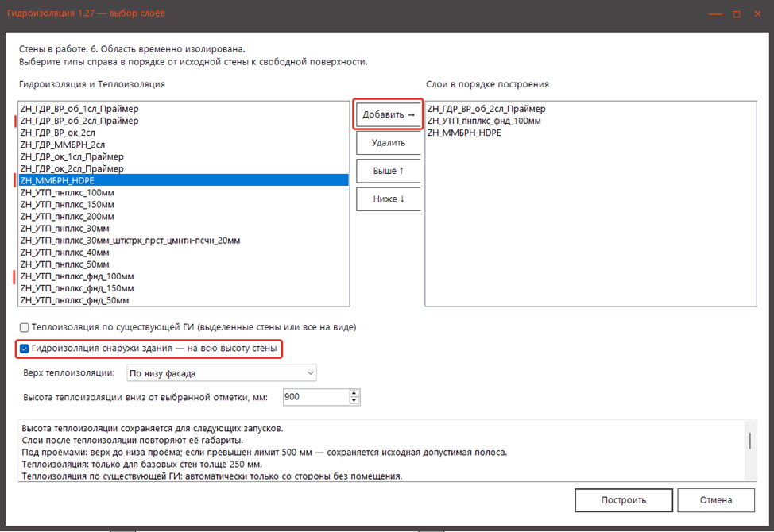Select ZН_ГДР_ВР_об_2сл_Праймер in the left list
Viewport: 774px width, 532px height.
(184, 121)
